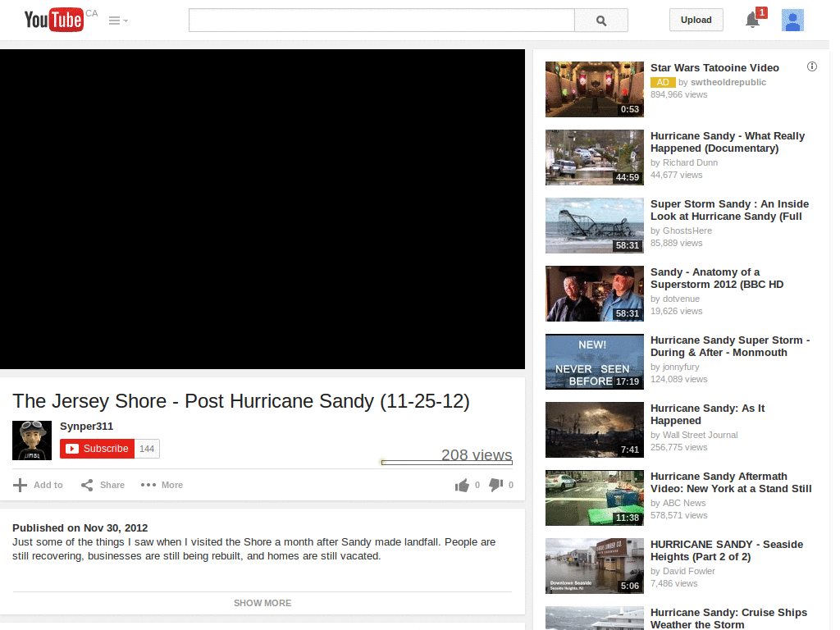Open the YouTube home logo
The image size is (840, 630).
pos(53,20)
